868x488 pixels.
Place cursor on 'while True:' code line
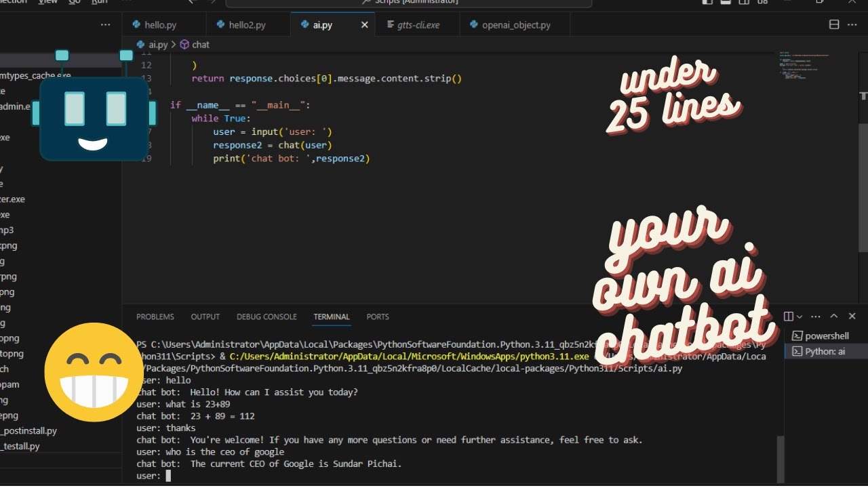coord(221,119)
